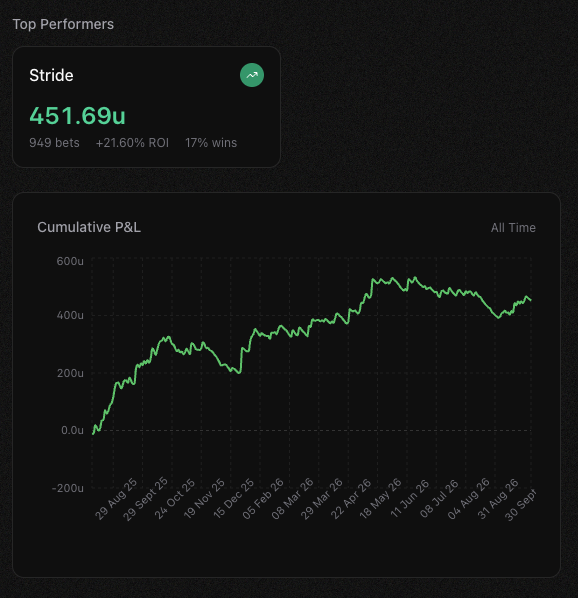Open the Stride performer card

click(x=146, y=107)
